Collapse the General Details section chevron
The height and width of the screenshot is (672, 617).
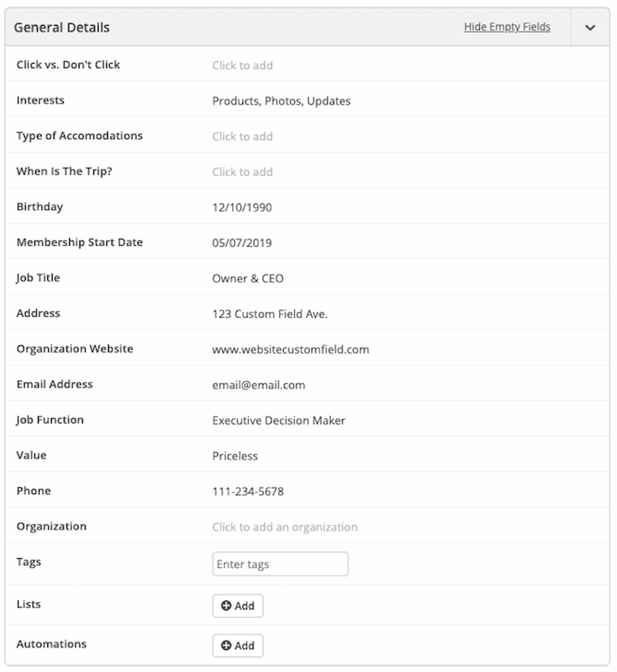[590, 27]
